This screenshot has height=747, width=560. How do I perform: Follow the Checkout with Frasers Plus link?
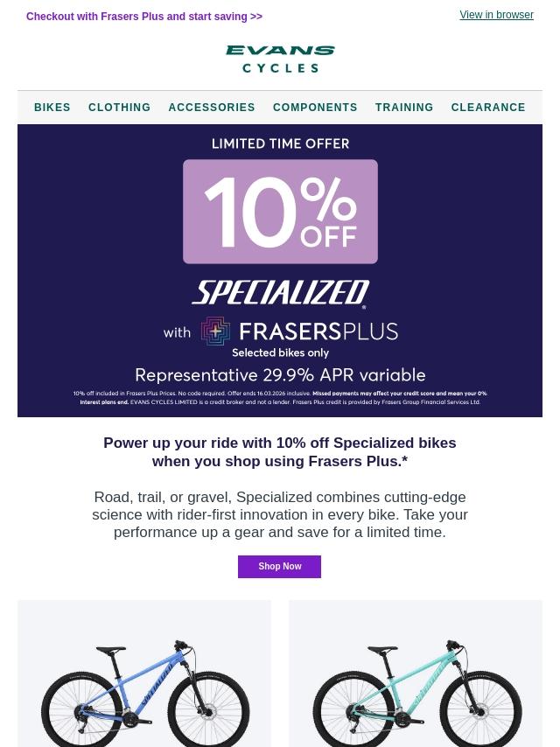point(144,17)
